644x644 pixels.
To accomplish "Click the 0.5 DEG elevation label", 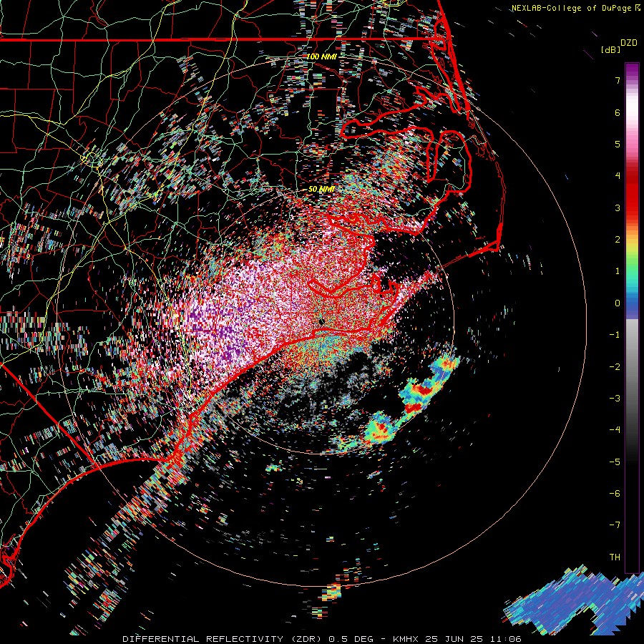I will click(351, 639).
